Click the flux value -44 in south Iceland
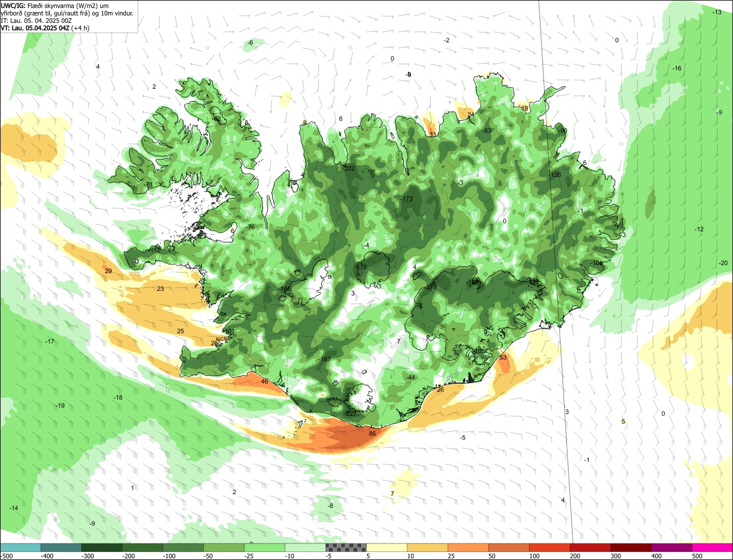 [410, 377]
